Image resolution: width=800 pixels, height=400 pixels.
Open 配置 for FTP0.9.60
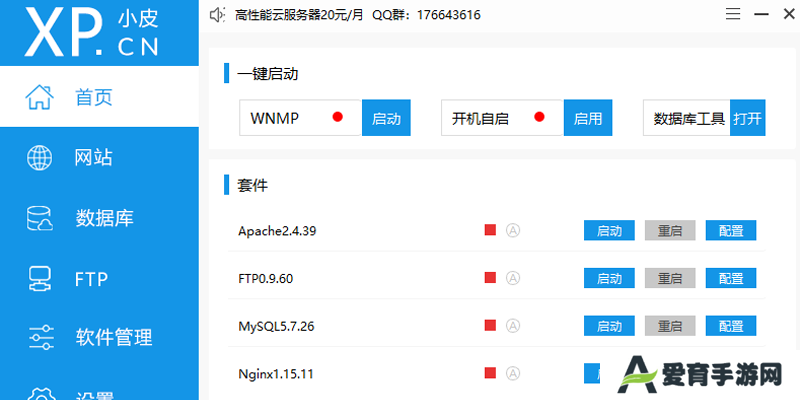coord(731,278)
